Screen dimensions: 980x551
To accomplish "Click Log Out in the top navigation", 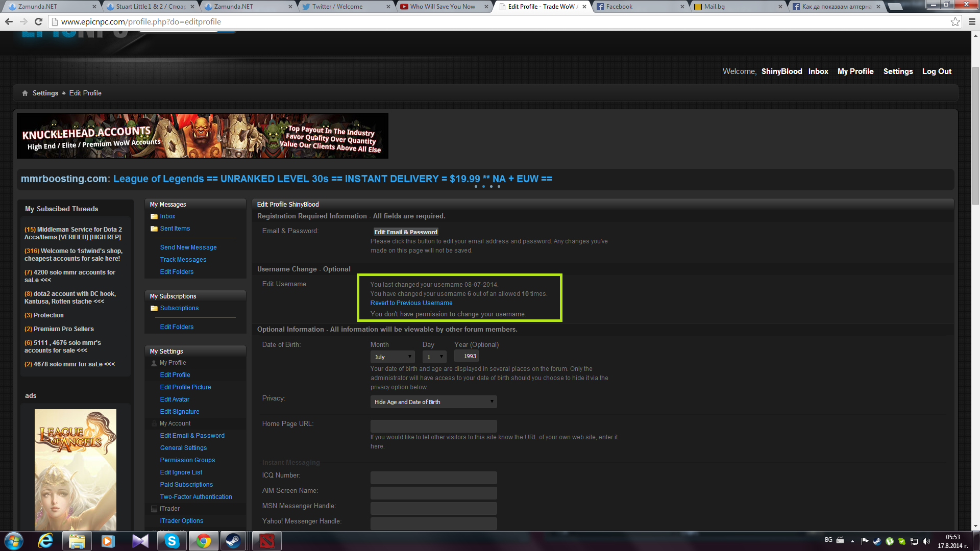I will coord(937,71).
